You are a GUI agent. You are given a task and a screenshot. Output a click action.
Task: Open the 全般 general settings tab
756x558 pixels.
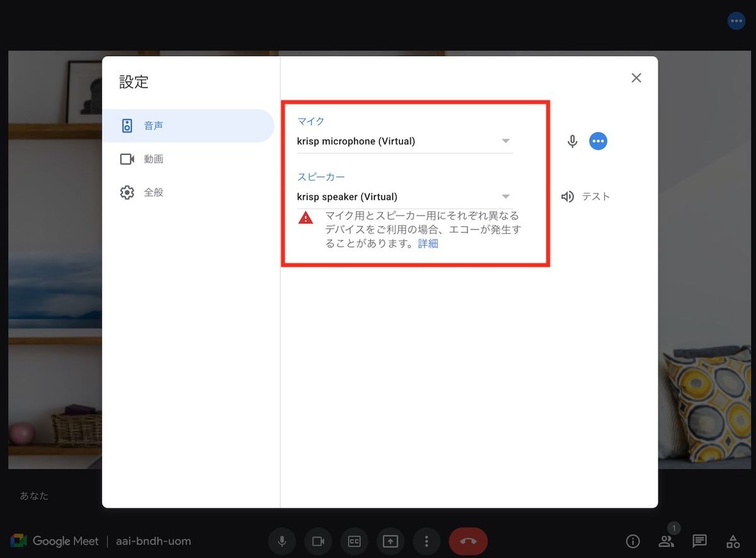(x=188, y=192)
